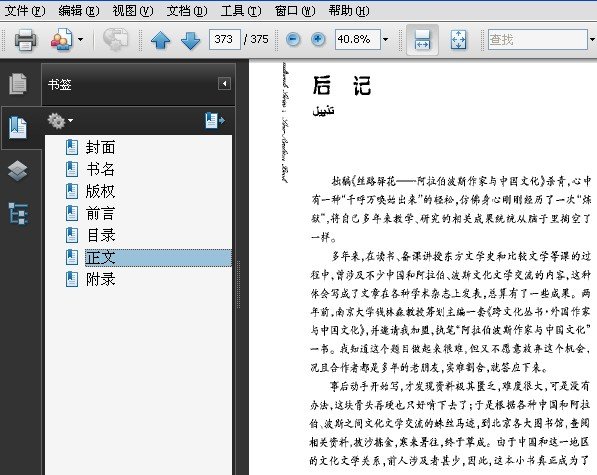Go to previous page with up arrow
The image size is (597, 475).
click(161, 40)
